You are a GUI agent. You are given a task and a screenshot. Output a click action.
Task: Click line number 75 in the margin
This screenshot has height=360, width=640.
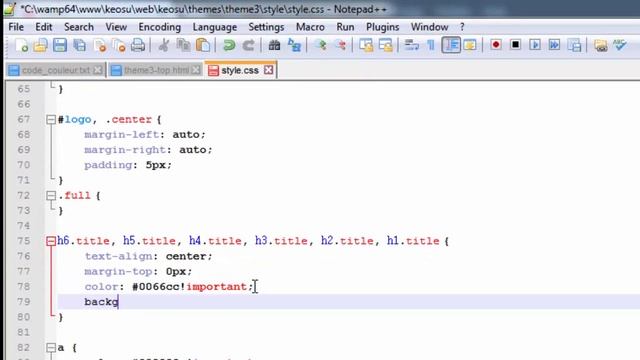coord(24,241)
